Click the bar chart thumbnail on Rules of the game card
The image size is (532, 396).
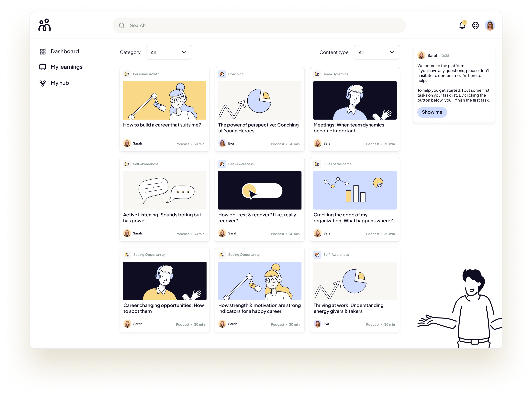click(355, 190)
